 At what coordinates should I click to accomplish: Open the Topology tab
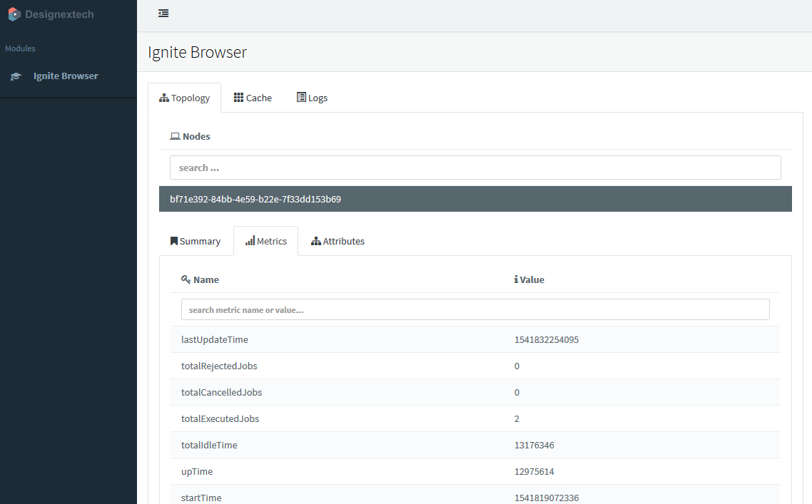[x=184, y=98]
